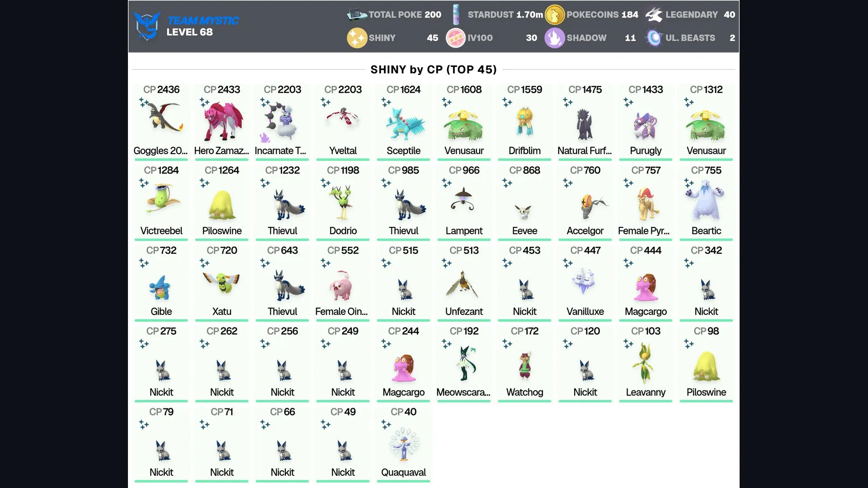Open the Purugly sprite
This screenshot has width=868, height=488.
click(646, 126)
